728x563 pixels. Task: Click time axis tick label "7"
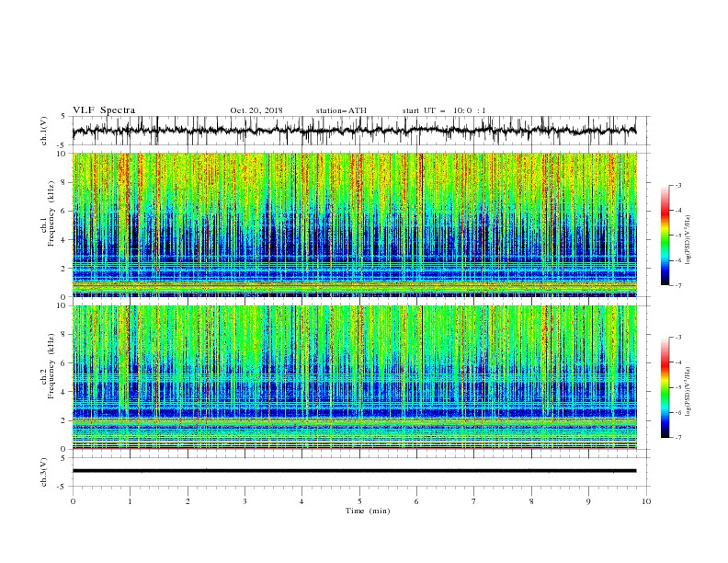click(474, 501)
